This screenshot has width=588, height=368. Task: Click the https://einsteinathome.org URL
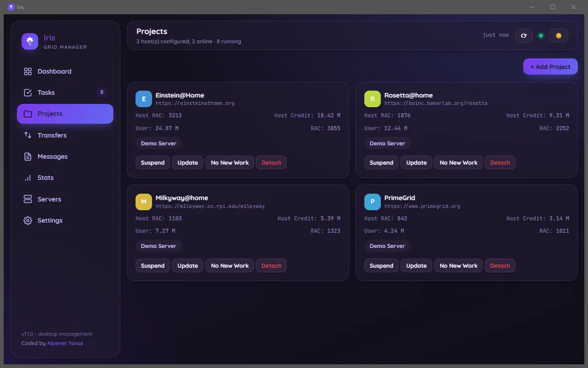(195, 103)
